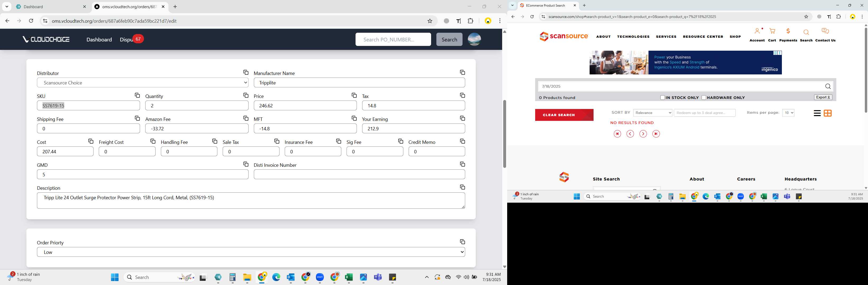Switch ScanSource results to grid view
The image size is (868, 285).
tap(828, 113)
